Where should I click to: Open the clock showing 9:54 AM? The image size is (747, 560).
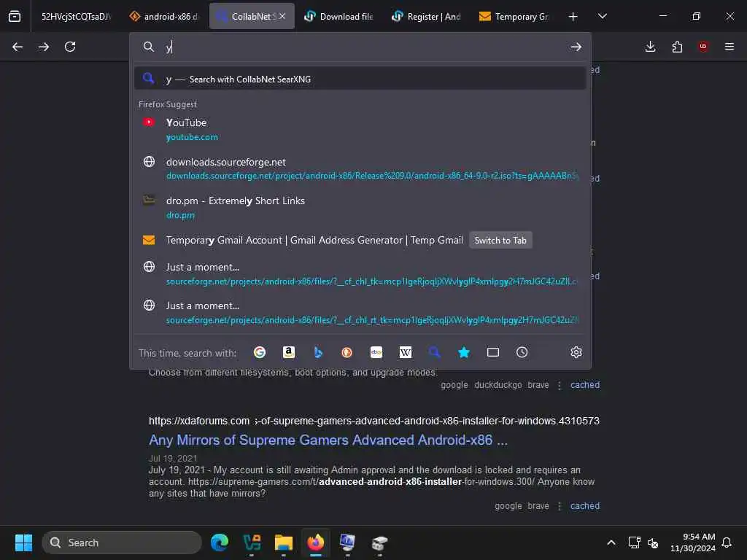click(x=693, y=542)
